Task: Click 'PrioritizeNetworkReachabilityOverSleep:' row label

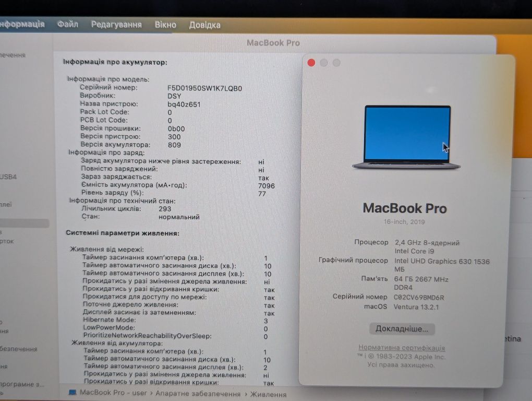Action: (x=147, y=335)
